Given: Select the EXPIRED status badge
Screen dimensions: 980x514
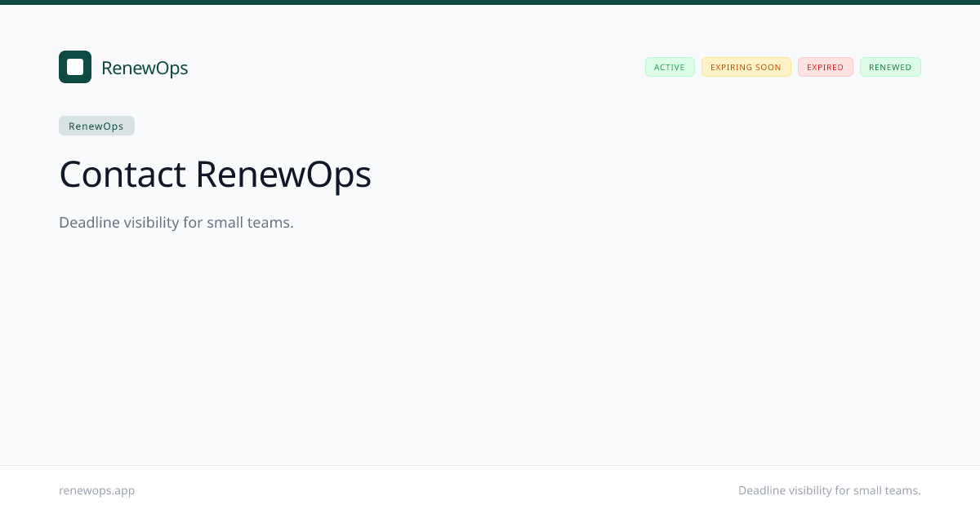Looking at the screenshot, I should pyautogui.click(x=825, y=67).
